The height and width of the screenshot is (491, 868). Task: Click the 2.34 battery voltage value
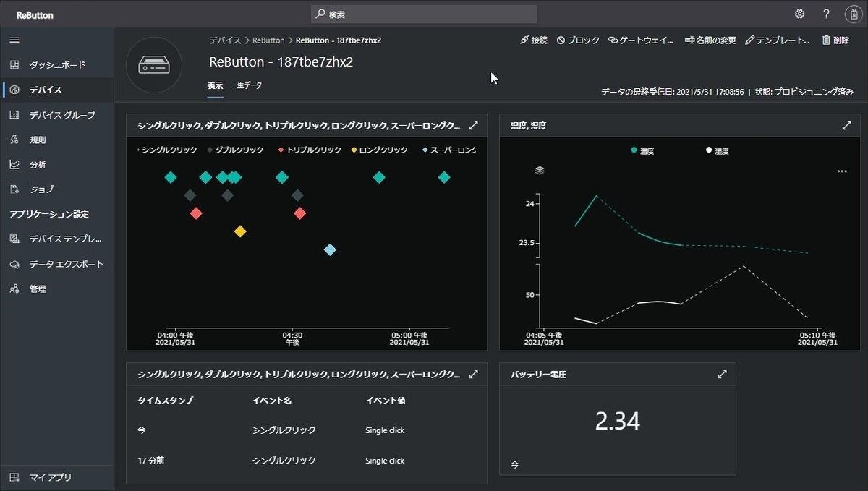pyautogui.click(x=618, y=421)
